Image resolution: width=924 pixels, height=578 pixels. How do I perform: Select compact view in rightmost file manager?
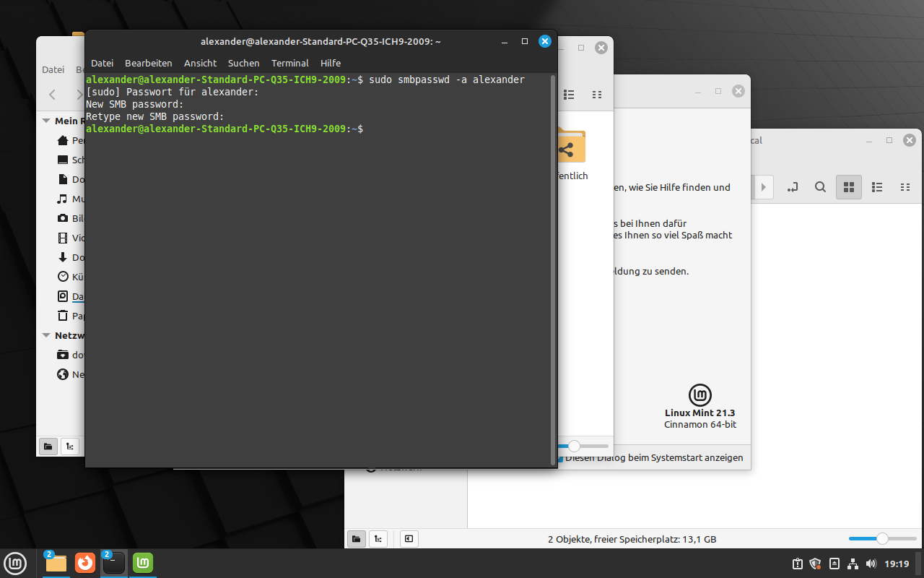905,187
